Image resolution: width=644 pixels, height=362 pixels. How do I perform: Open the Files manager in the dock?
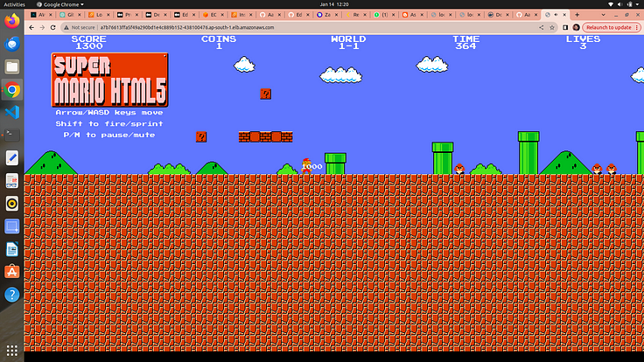click(12, 66)
